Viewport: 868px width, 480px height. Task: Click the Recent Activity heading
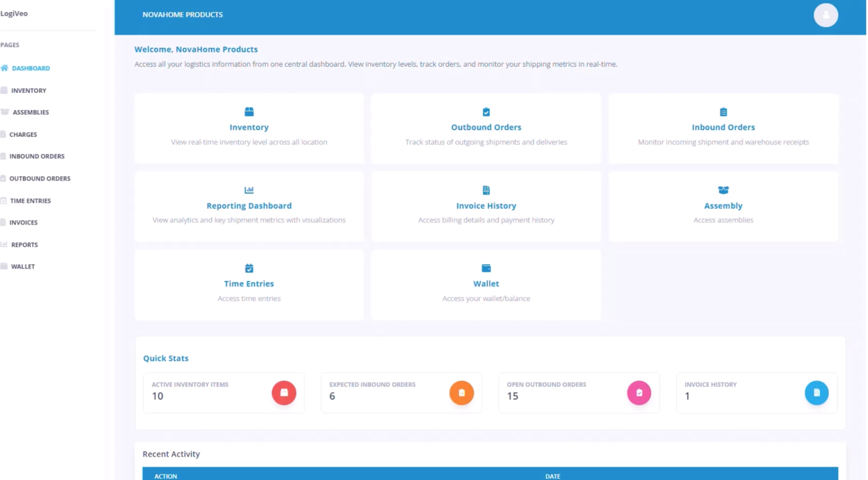[171, 454]
